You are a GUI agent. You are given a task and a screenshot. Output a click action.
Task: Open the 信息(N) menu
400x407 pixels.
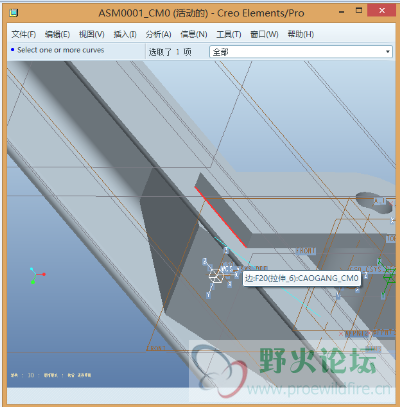[194, 34]
